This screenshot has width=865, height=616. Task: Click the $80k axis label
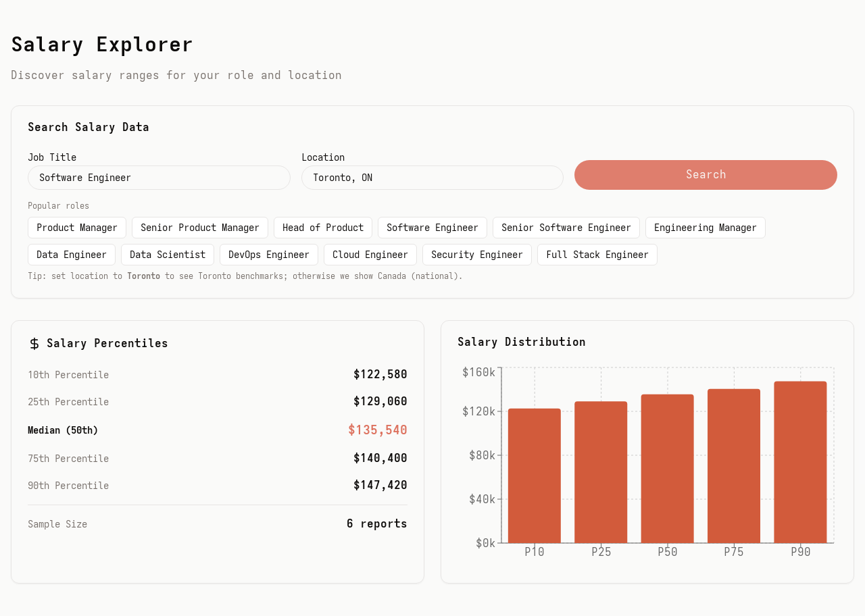(483, 455)
